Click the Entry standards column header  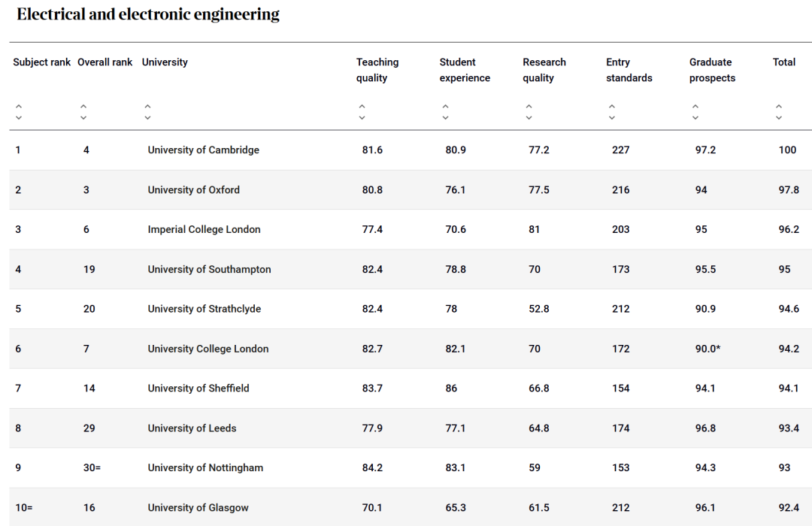(629, 70)
